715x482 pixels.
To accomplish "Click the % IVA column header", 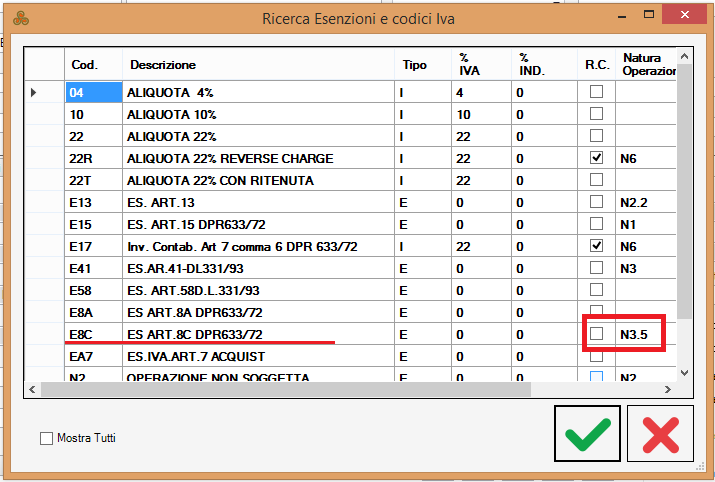I will pyautogui.click(x=470, y=65).
